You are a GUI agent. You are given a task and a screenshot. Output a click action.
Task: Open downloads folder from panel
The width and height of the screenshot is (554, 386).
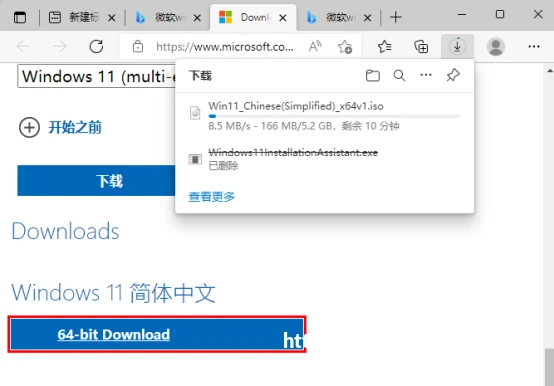372,75
